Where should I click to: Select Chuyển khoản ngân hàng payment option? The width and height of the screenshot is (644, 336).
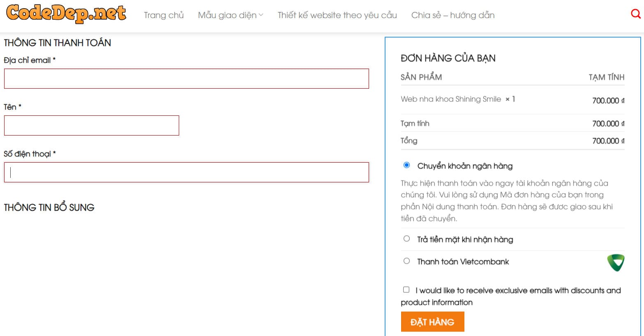(406, 165)
